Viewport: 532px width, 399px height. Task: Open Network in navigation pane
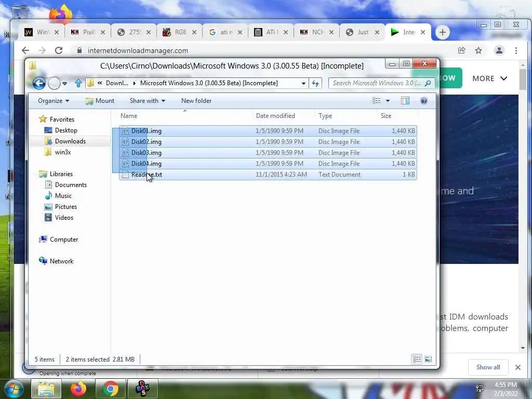(61, 261)
